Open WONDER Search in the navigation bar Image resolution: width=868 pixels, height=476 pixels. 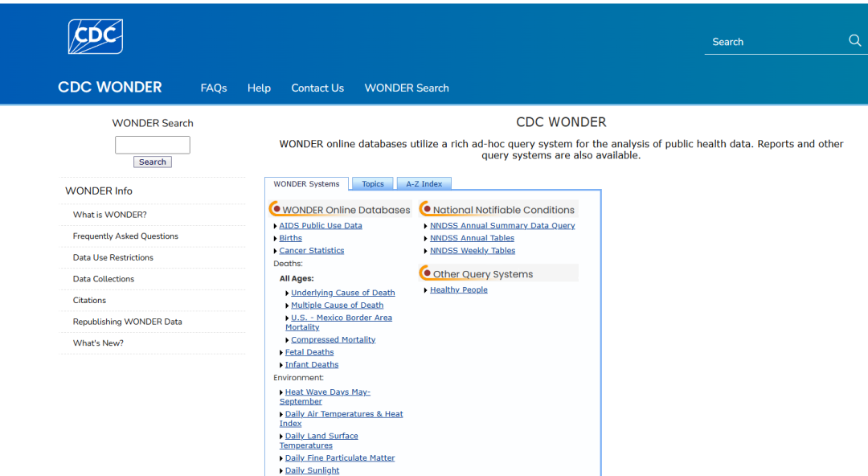click(407, 88)
